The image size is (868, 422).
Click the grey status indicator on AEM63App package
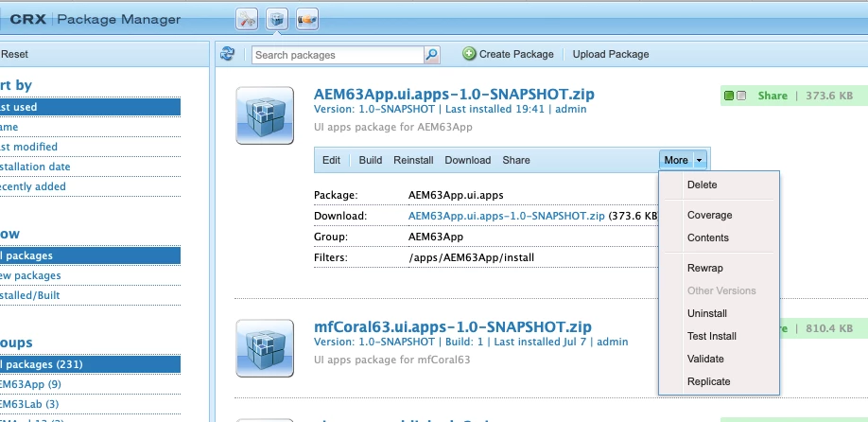(741, 96)
